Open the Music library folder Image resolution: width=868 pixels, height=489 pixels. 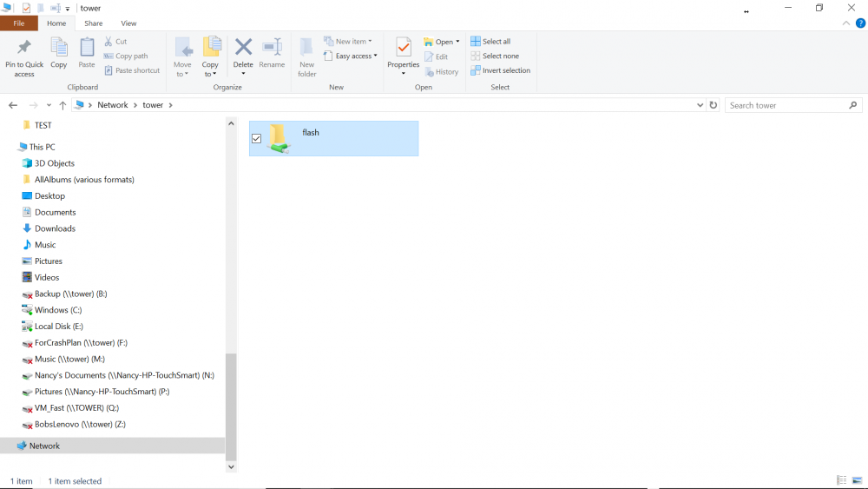pyautogui.click(x=45, y=245)
